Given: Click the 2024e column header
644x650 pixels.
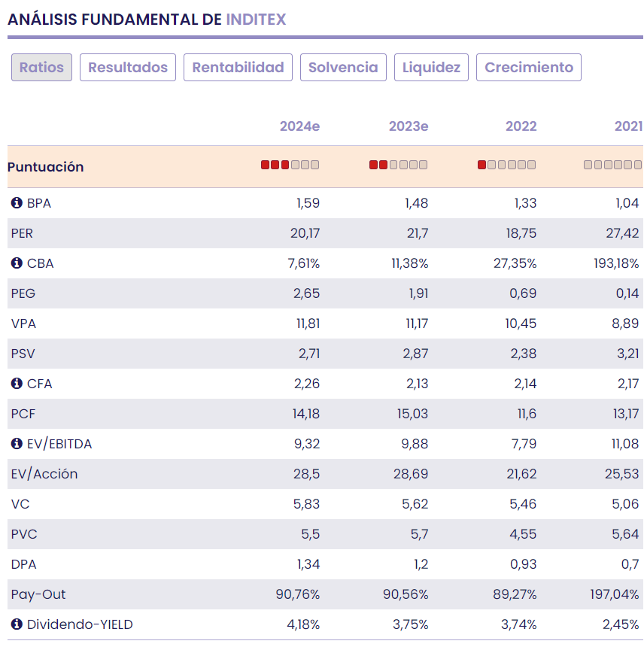Looking at the screenshot, I should point(299,126).
